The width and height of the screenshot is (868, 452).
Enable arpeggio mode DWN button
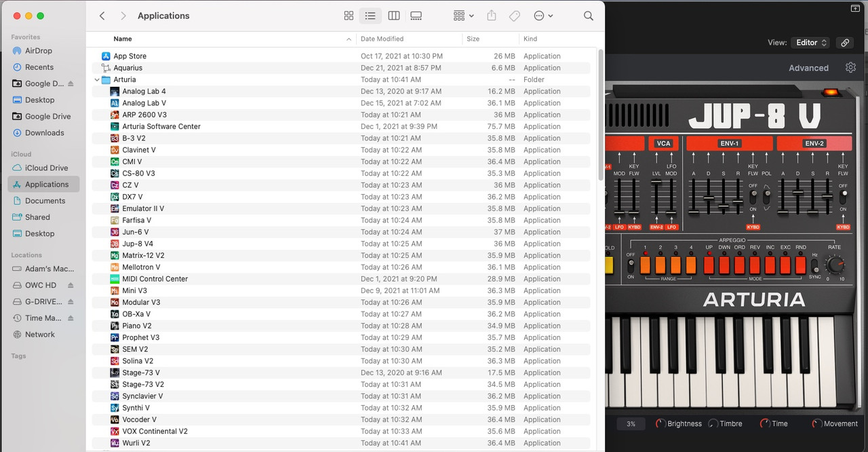point(724,265)
